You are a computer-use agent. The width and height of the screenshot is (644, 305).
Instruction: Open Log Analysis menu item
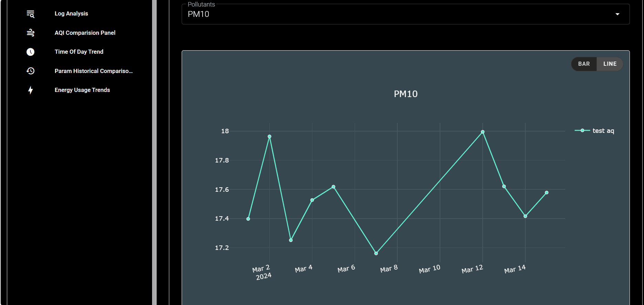point(71,14)
